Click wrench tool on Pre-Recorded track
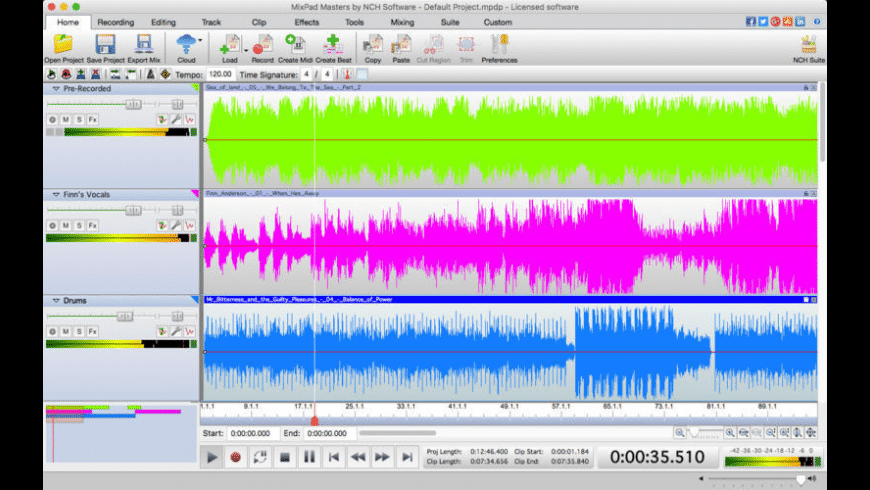The height and width of the screenshot is (490, 870). pyautogui.click(x=176, y=119)
